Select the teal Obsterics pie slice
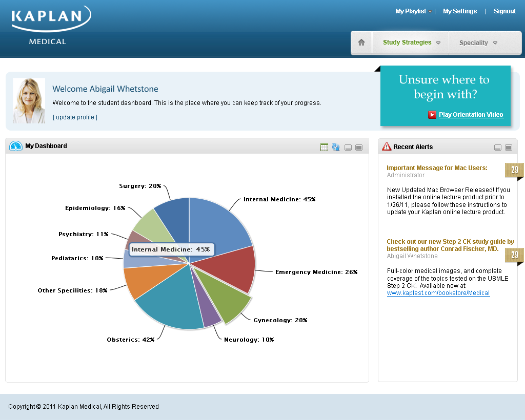The width and height of the screenshot is (525, 420). (169, 305)
